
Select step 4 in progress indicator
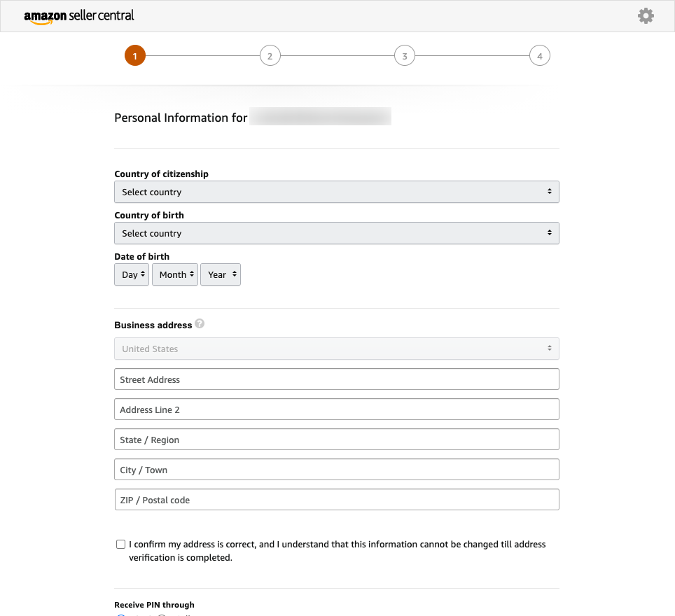click(x=539, y=55)
